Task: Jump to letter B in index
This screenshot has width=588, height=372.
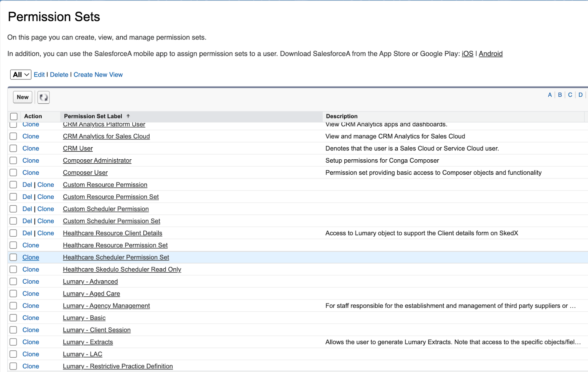Action: tap(560, 95)
